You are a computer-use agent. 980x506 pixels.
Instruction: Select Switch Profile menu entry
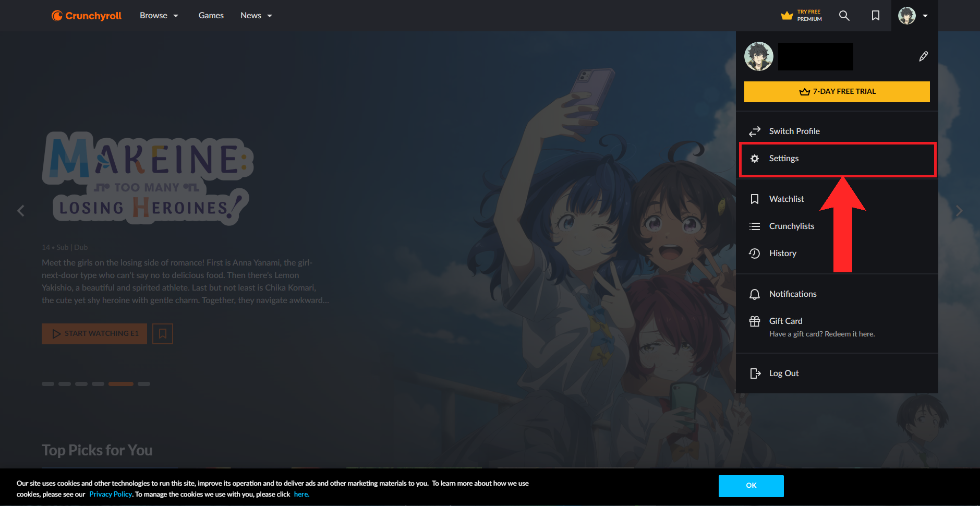pos(837,131)
